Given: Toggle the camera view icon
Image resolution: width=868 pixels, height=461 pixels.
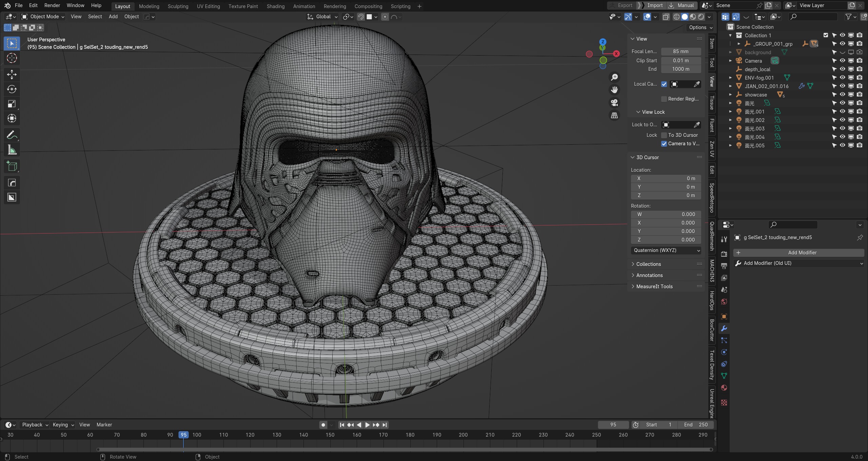Looking at the screenshot, I should pos(614,103).
